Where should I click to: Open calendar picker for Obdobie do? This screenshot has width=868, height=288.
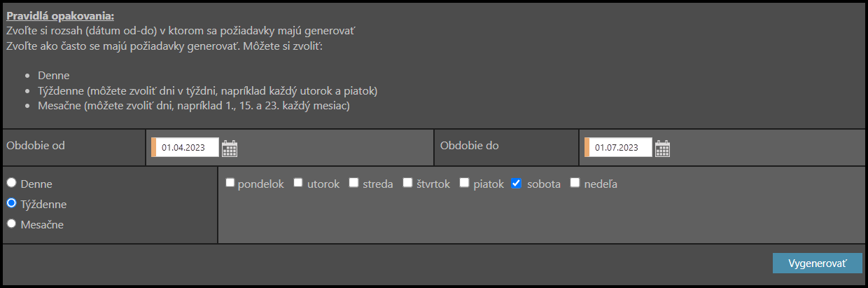coord(662,148)
